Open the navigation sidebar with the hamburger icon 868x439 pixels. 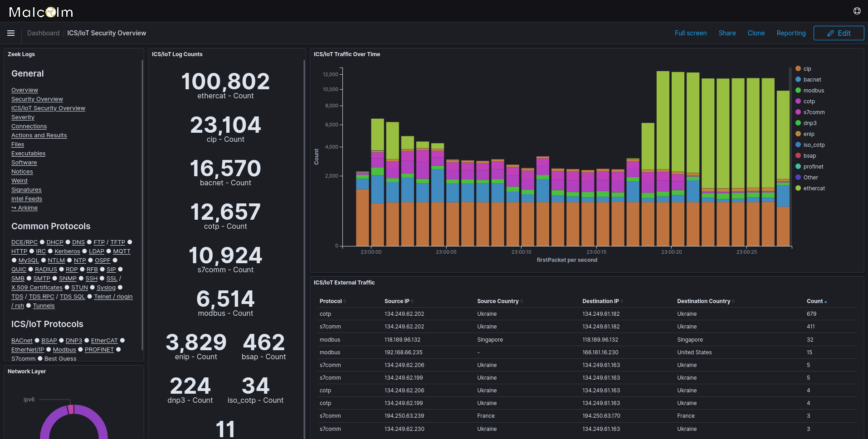click(10, 33)
